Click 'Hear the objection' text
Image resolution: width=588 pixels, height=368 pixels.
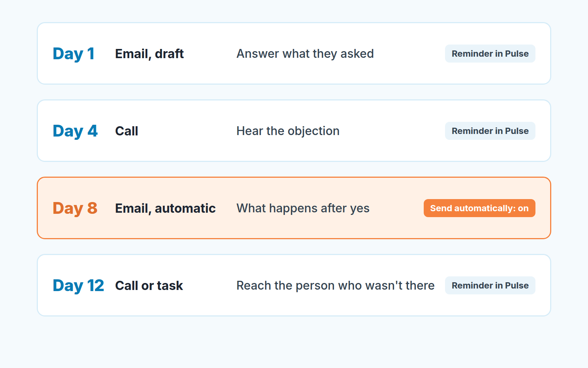click(x=288, y=131)
